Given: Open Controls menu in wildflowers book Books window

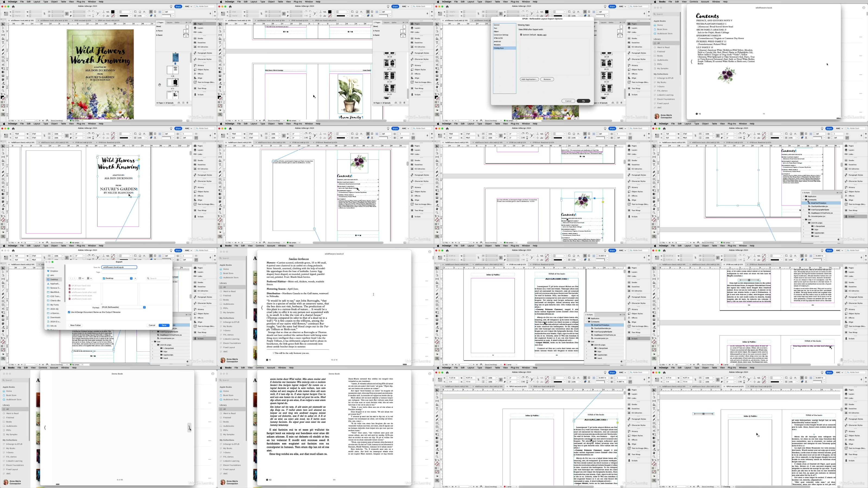Looking at the screenshot, I should tap(694, 2).
